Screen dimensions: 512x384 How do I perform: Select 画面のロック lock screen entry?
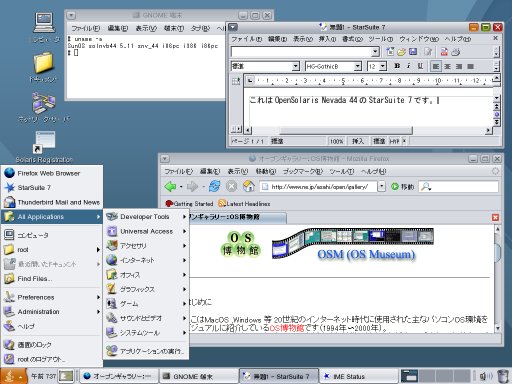click(x=52, y=345)
